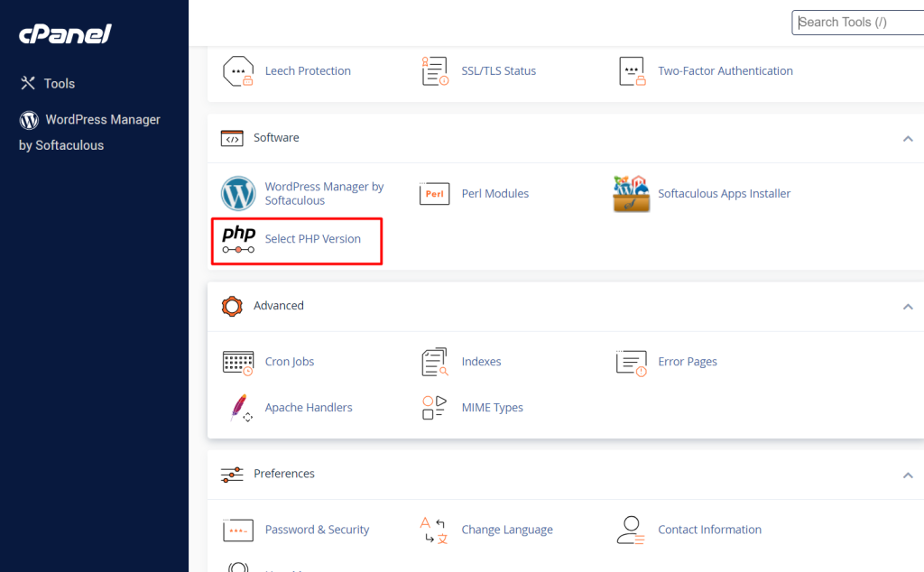Collapse the Advanced section chevron
The image size is (924, 572).
[908, 307]
